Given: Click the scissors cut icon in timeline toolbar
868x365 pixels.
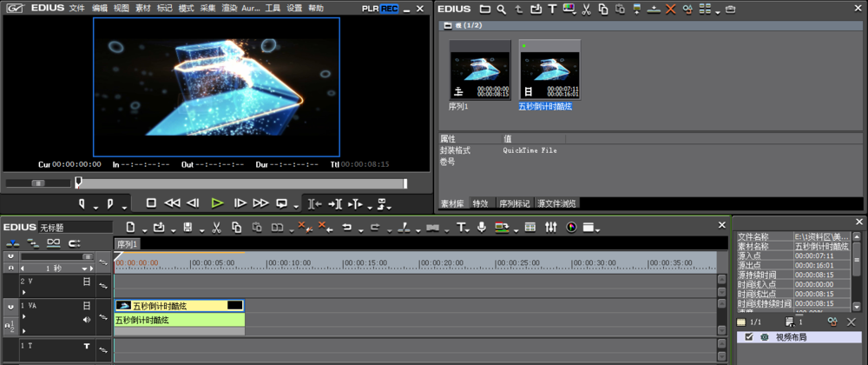Looking at the screenshot, I should pos(214,228).
